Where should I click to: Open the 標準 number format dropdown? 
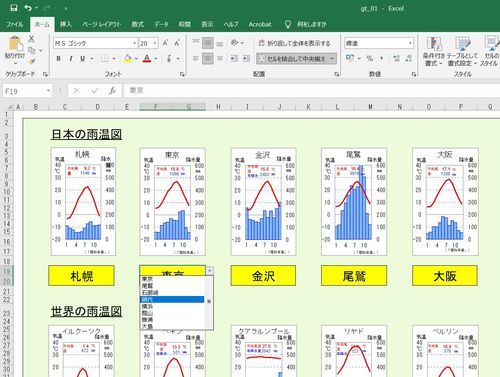point(410,43)
